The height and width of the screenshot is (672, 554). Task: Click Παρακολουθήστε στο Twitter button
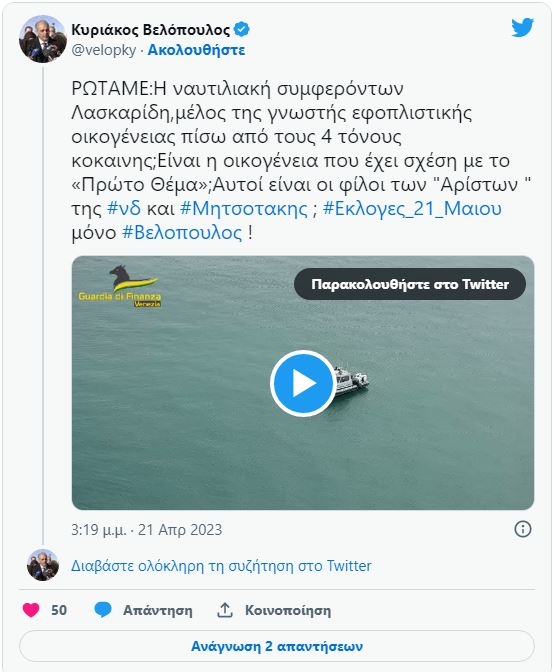point(410,284)
